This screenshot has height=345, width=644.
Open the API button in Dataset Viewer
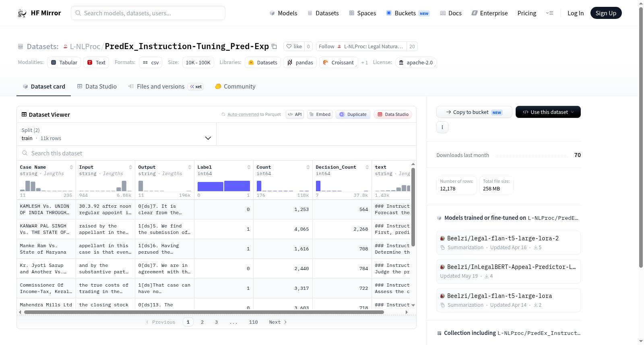pyautogui.click(x=295, y=114)
